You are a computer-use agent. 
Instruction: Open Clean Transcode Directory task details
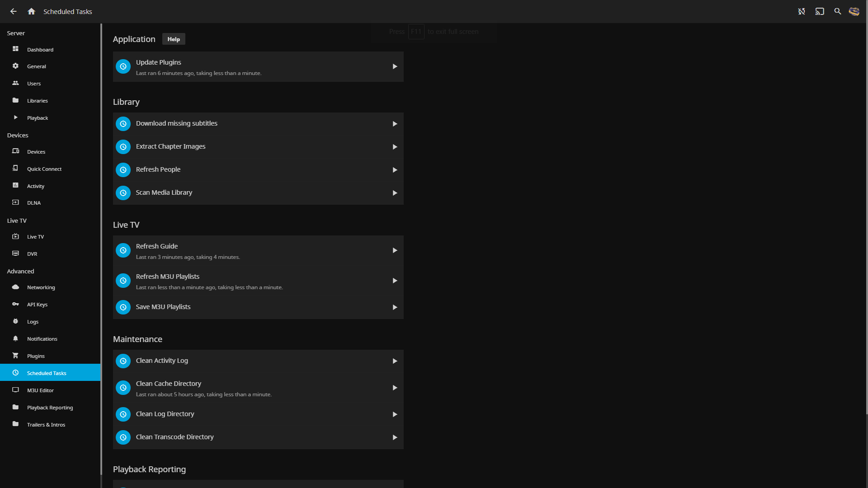click(x=175, y=437)
